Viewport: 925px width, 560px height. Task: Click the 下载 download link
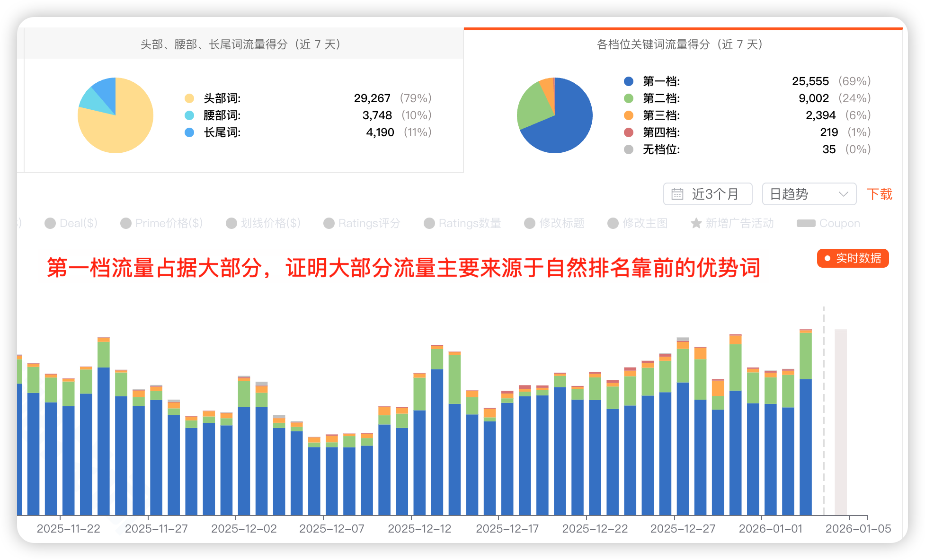pyautogui.click(x=879, y=194)
